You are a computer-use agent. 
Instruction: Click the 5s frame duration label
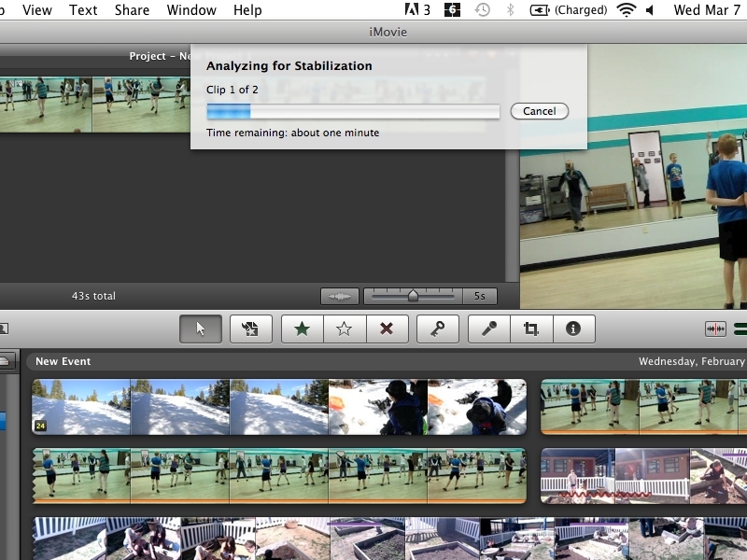[480, 296]
